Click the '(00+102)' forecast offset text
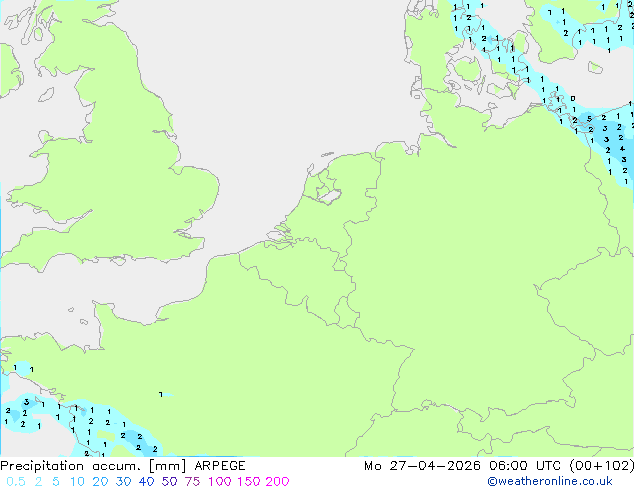Viewport: 634px width, 490px height. tap(602, 466)
